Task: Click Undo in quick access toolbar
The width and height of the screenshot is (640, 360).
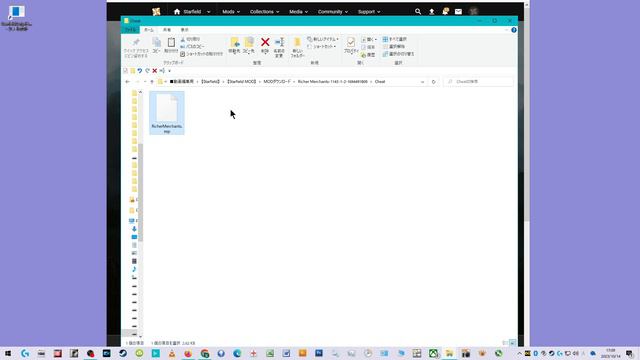Action: point(140,71)
